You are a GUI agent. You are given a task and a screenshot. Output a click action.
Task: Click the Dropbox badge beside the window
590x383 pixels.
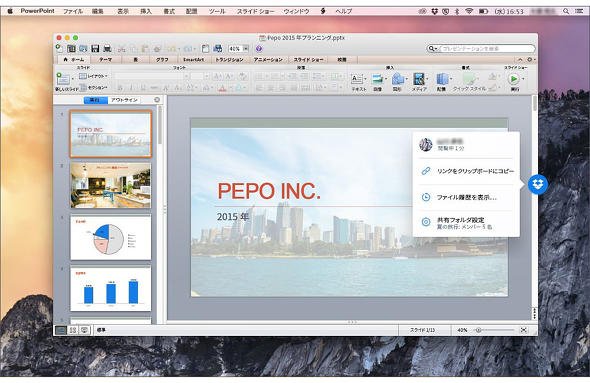pos(538,184)
